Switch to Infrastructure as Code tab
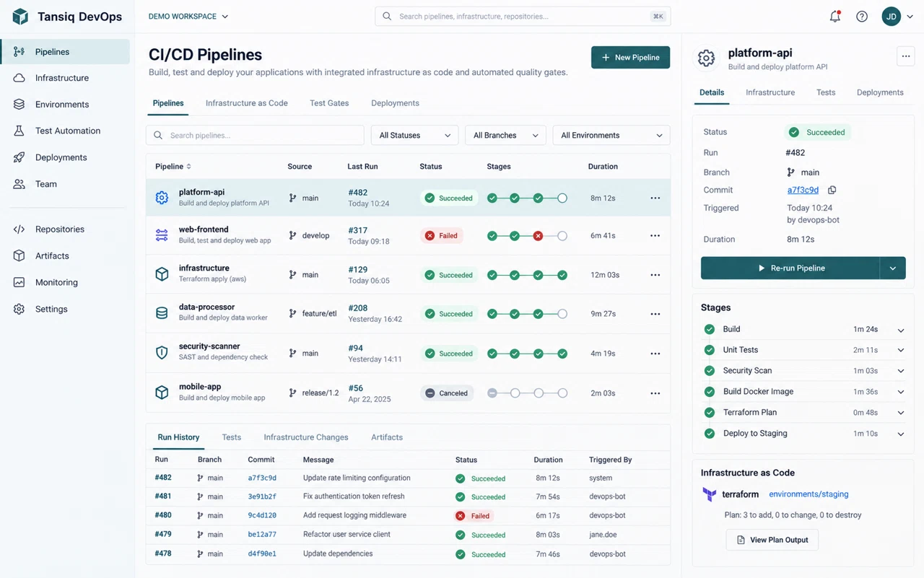The width and height of the screenshot is (924, 578). pos(247,103)
